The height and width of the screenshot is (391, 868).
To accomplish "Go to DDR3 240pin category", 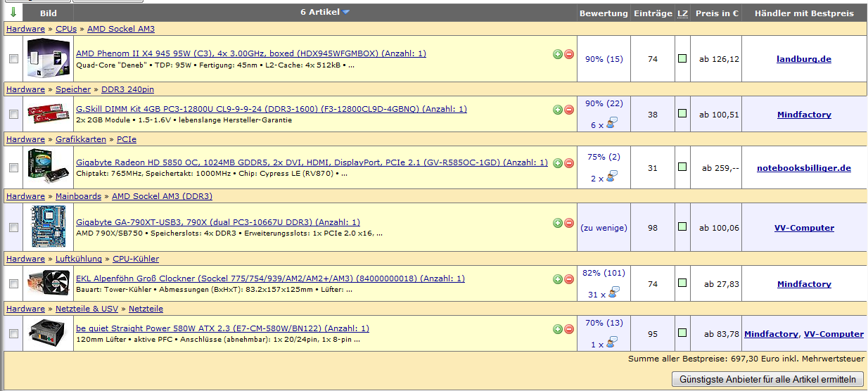I will [x=127, y=89].
